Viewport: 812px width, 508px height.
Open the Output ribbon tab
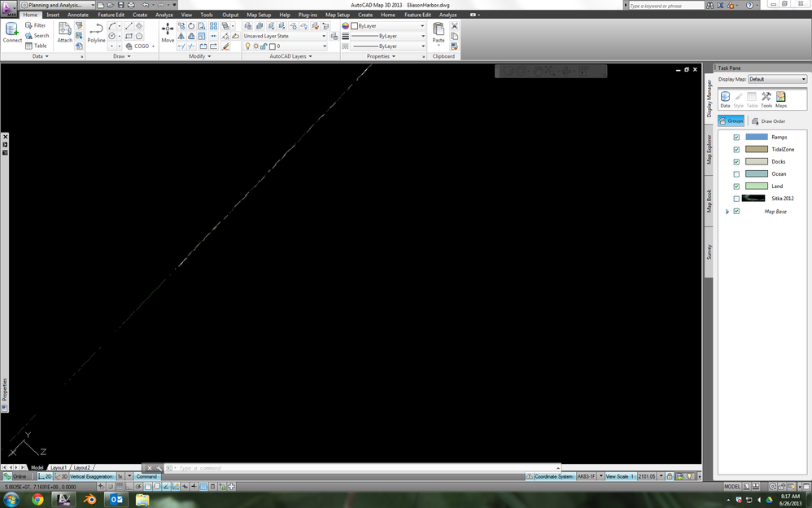pos(230,15)
